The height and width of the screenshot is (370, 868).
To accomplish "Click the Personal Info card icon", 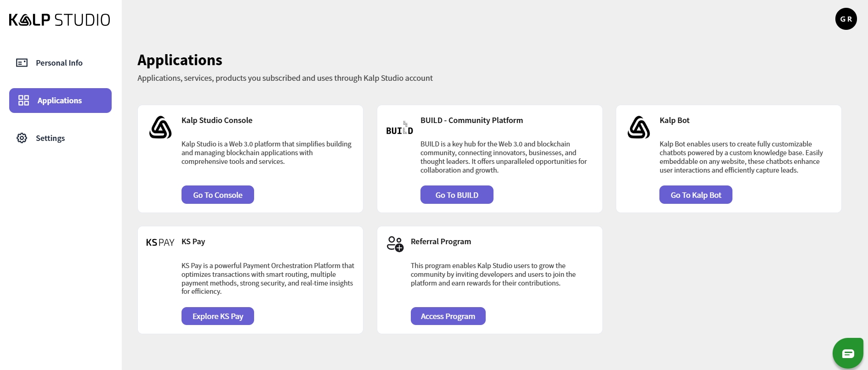I will 22,63.
